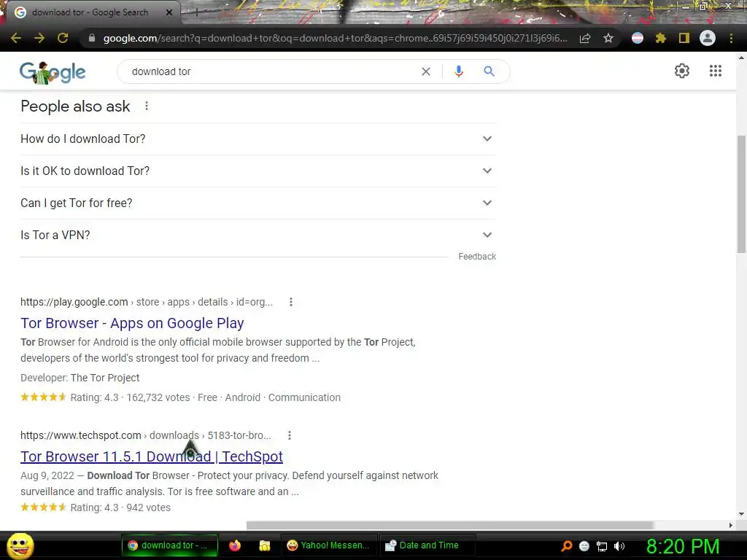Click "Rating: 4.3 · 942 votes" text
Screen dimensions: 747x560
[120, 507]
